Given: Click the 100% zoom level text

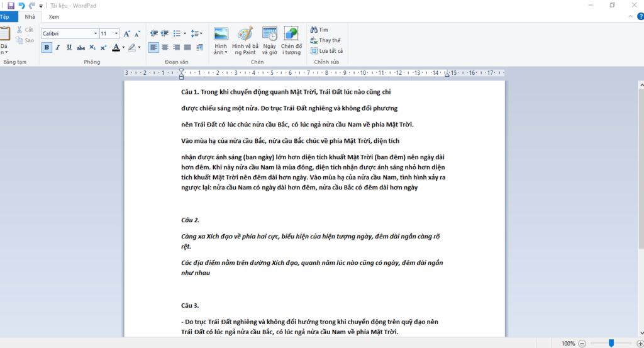Looking at the screenshot, I should [568, 344].
